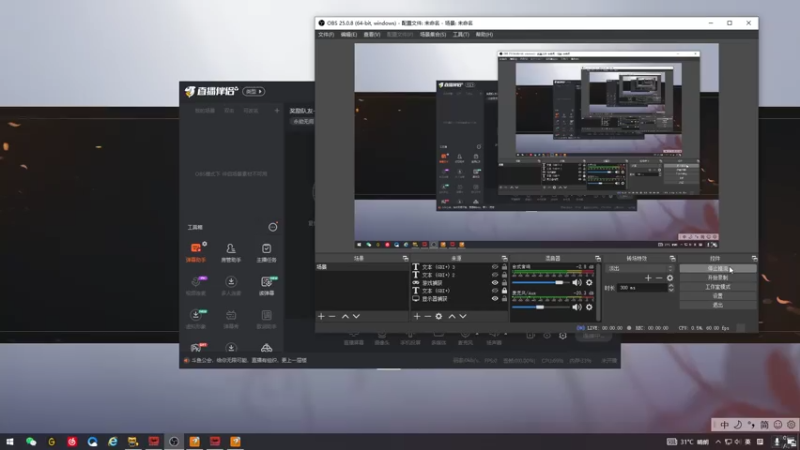This screenshot has height=450, width=800.
Task: Add a scene transition with plus icon
Action: 648,278
